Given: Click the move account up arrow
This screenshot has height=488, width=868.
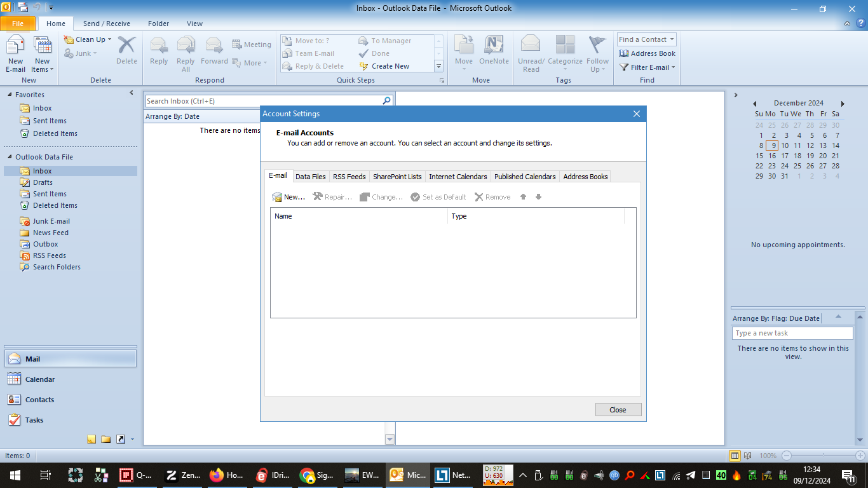Looking at the screenshot, I should tap(523, 197).
